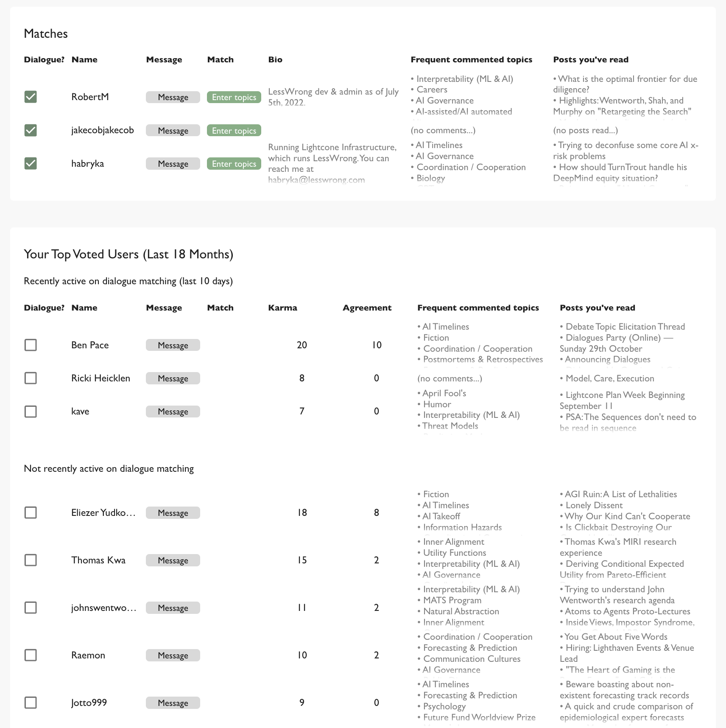The height and width of the screenshot is (728, 726).
Task: Click Message next to johnswentworth
Action: tap(173, 608)
